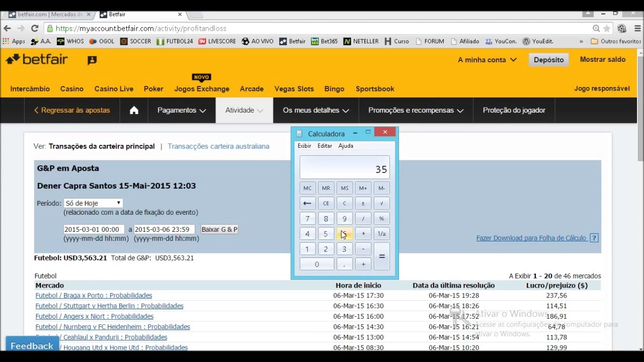Open the zoom magnifier in the address bar
This screenshot has width=644, height=362.
pos(596,29)
